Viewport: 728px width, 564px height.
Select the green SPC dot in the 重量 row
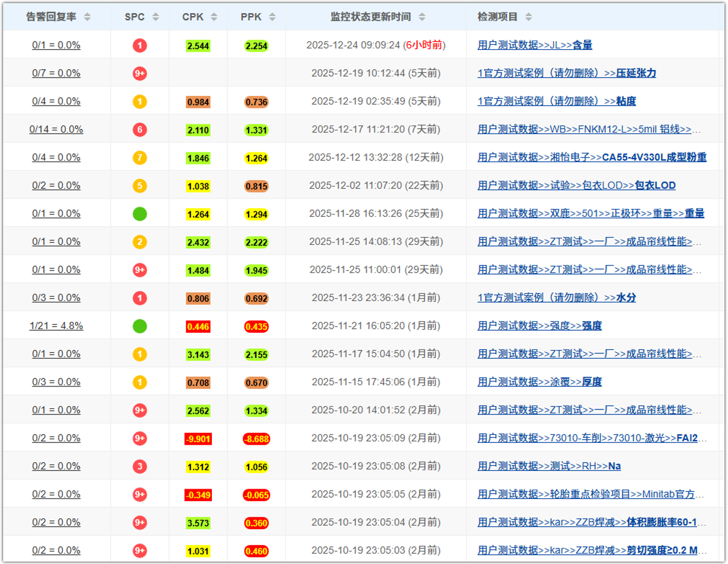pyautogui.click(x=139, y=214)
